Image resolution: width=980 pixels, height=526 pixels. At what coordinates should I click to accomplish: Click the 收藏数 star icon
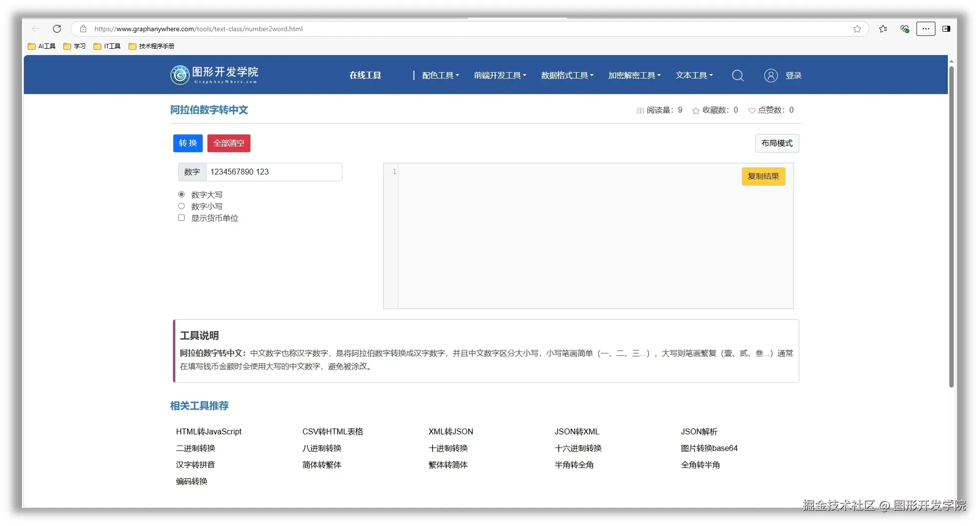coord(696,111)
